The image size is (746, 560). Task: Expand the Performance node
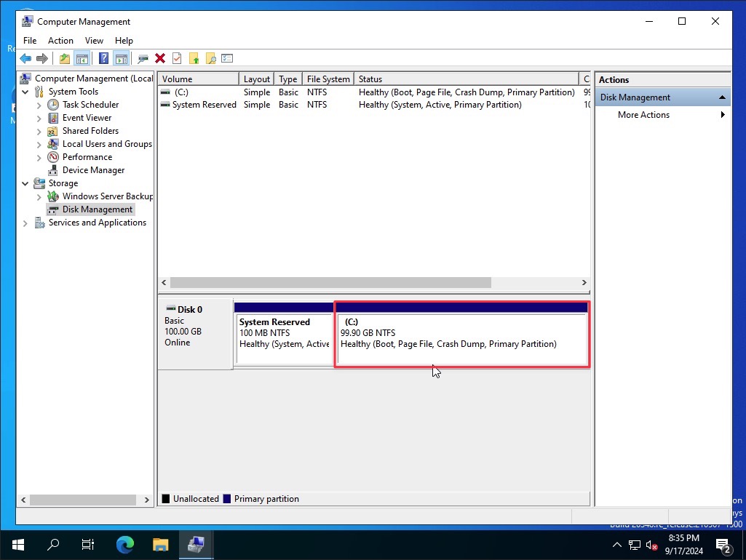(39, 157)
